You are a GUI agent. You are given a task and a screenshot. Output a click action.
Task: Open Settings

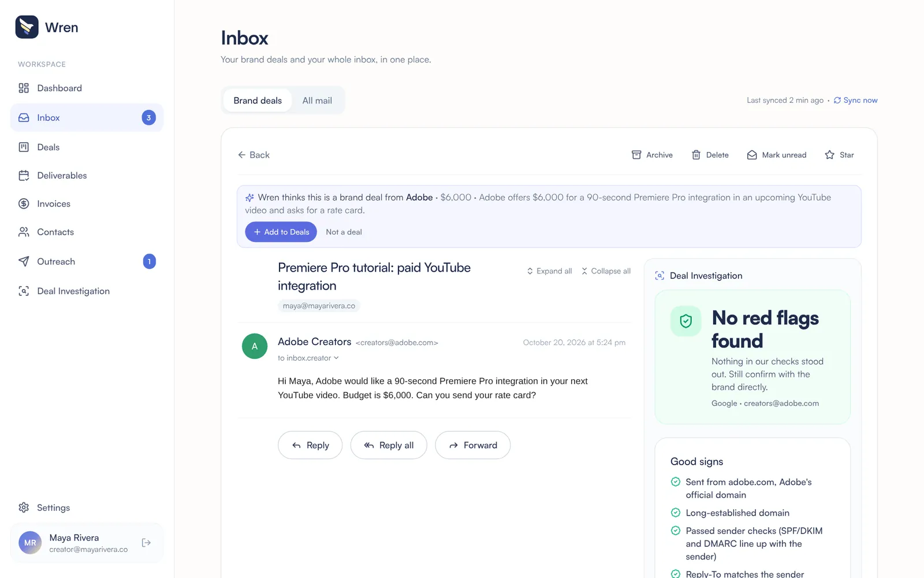[87, 507]
